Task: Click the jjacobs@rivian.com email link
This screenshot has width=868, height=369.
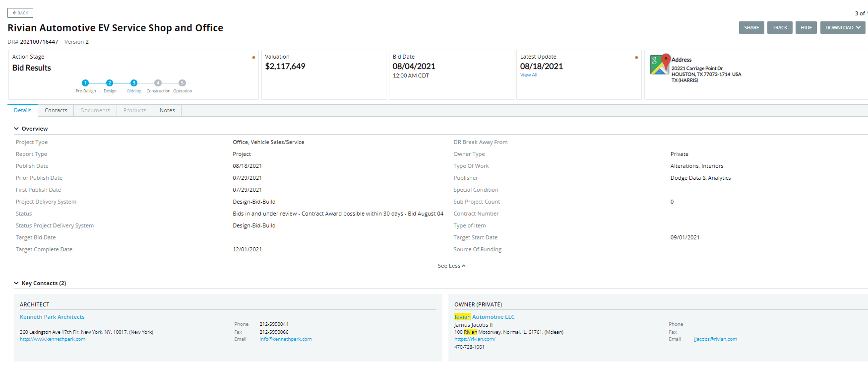Action: [x=715, y=339]
